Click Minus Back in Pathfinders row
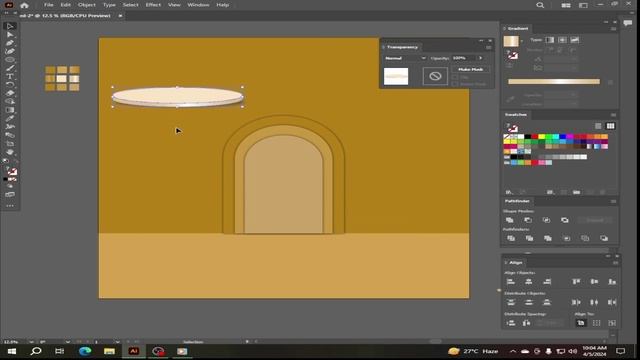The image size is (640, 360). pyautogui.click(x=604, y=238)
